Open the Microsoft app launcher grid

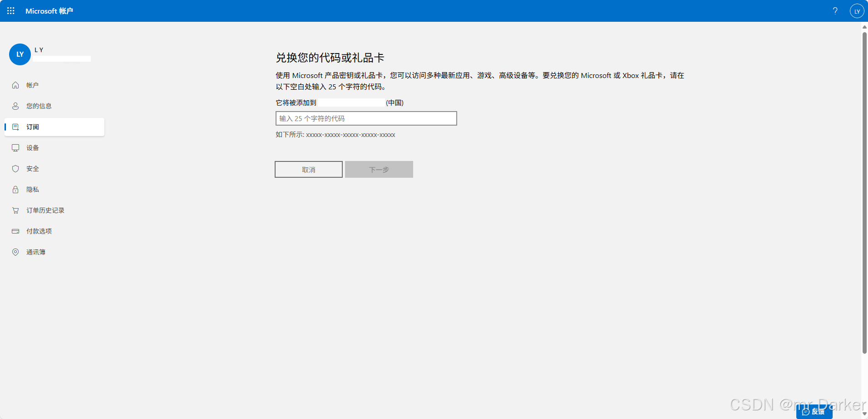pyautogui.click(x=11, y=11)
